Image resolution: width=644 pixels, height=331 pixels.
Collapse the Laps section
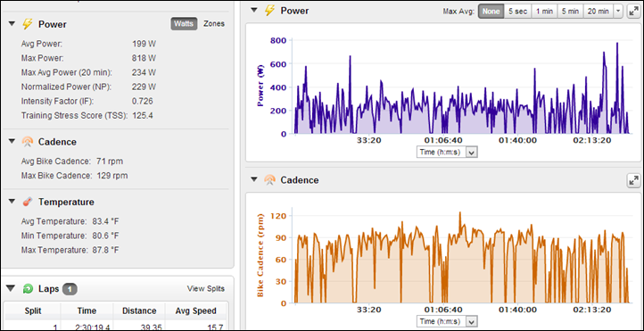click(x=11, y=289)
